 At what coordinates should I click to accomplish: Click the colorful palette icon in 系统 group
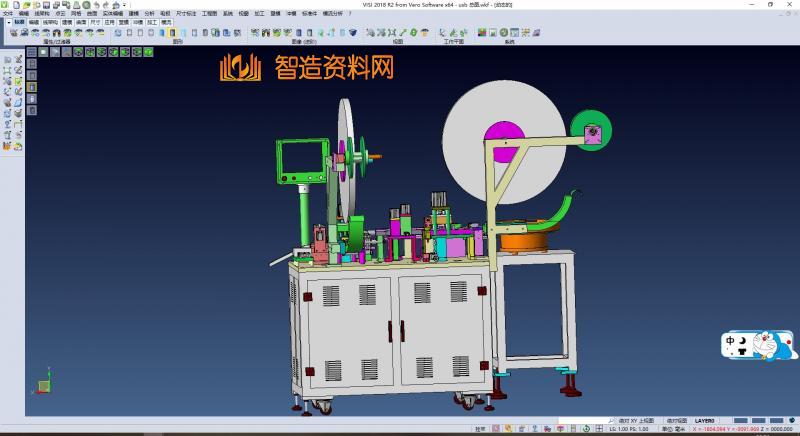pos(482,33)
